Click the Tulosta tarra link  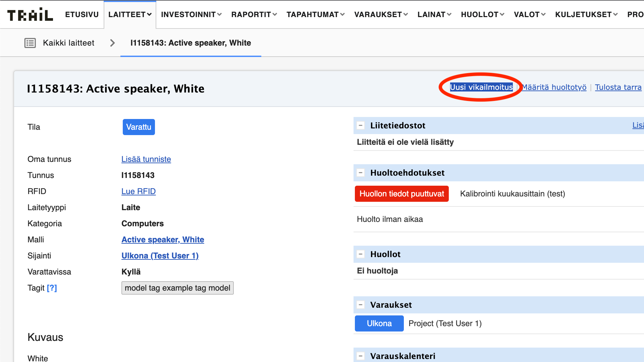618,87
